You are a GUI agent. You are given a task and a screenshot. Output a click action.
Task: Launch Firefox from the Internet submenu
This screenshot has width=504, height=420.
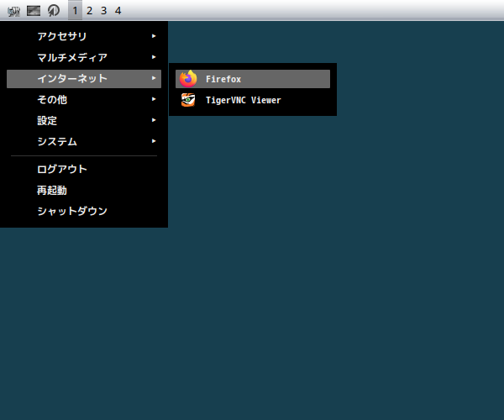pos(253,79)
